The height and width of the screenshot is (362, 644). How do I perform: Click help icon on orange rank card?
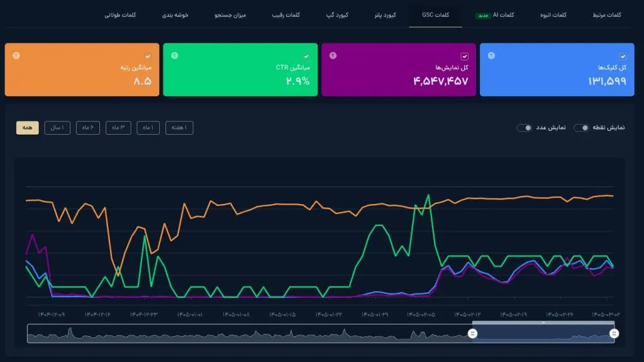tap(16, 55)
